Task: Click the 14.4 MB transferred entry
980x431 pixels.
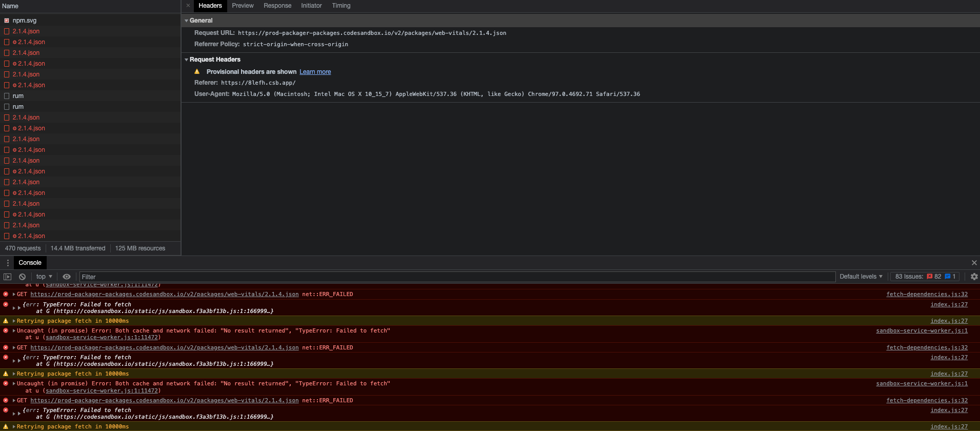Action: (78, 248)
